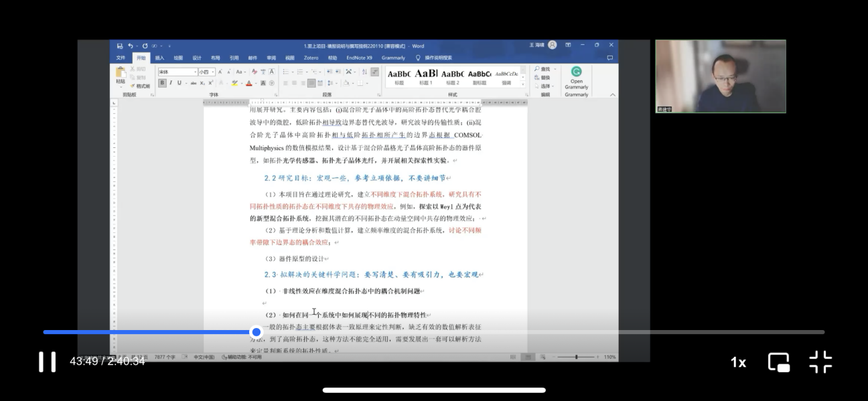
Task: Click the video progress scrubber handle
Action: [x=257, y=332]
